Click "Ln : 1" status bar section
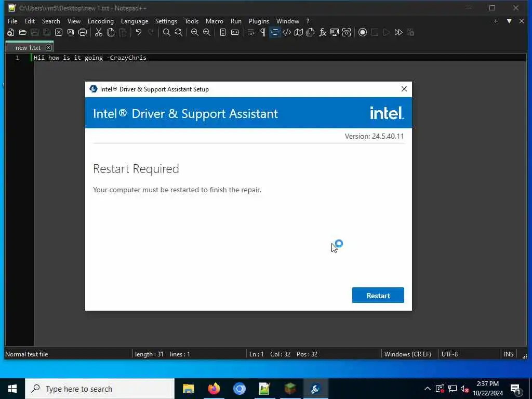The height and width of the screenshot is (399, 532). tap(257, 354)
